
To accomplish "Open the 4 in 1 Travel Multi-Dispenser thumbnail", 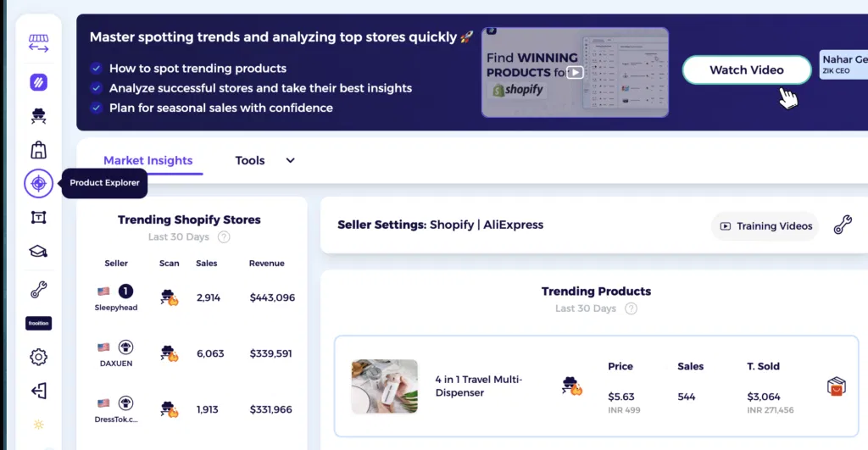I will (x=384, y=386).
